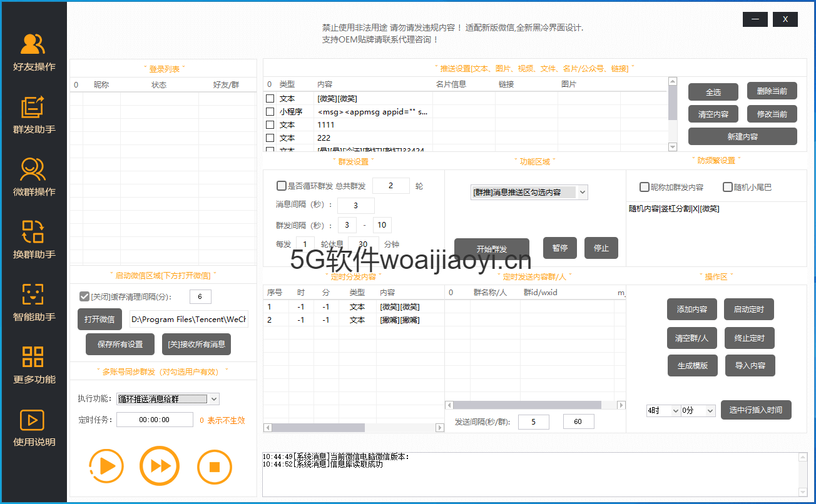Viewport: 816px width, 504px height.
Task: Click the 缓存清理间隔 value field
Action: coord(200,297)
